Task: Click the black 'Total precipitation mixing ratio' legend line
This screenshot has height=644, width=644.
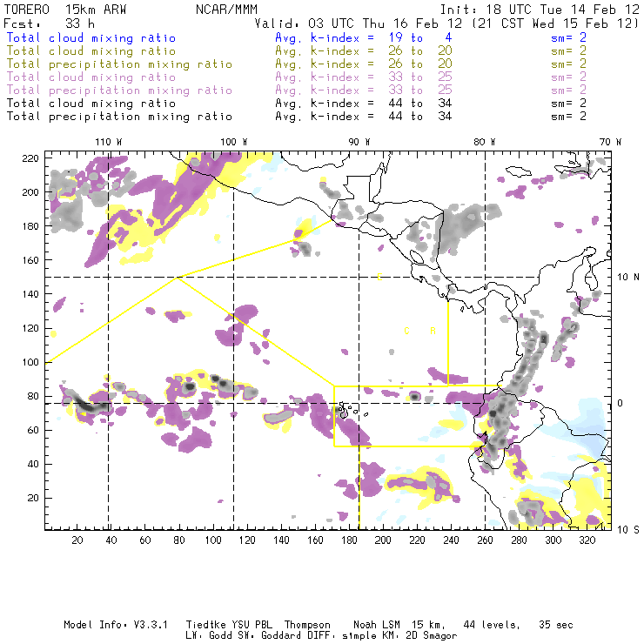Action: coord(119,117)
